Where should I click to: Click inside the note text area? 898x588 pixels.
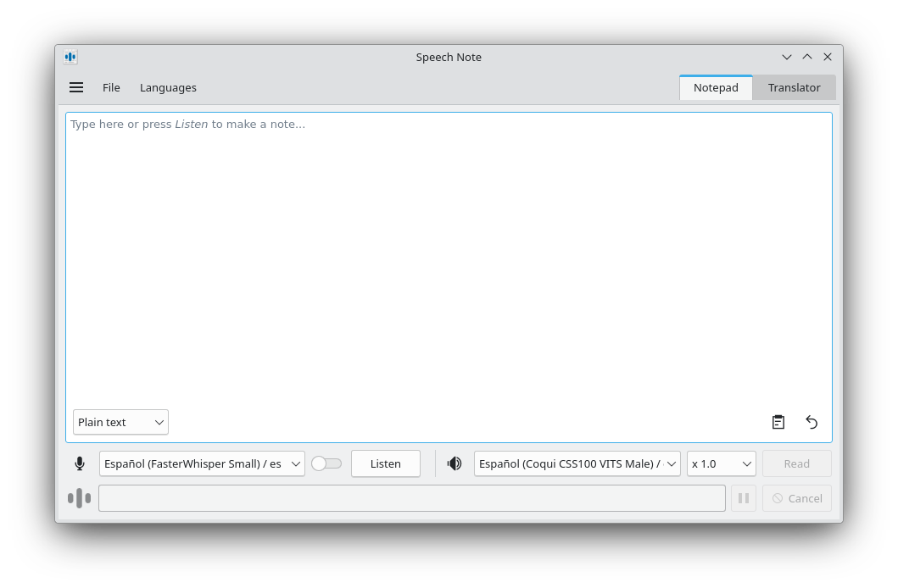(449, 254)
